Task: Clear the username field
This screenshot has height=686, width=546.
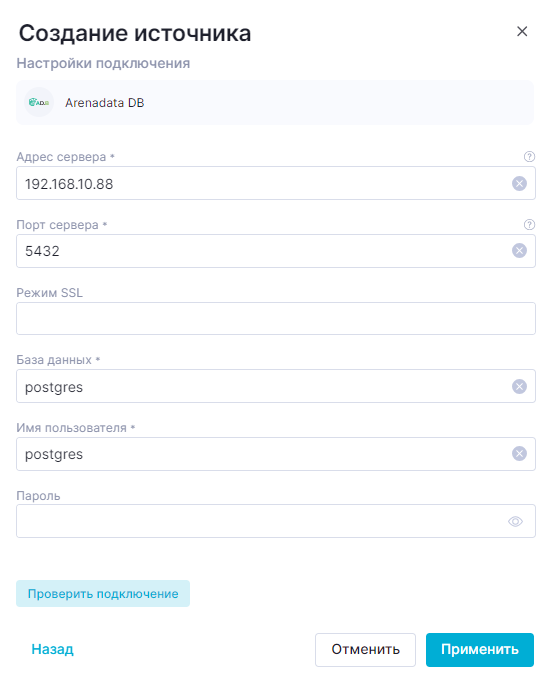Action: tap(519, 454)
